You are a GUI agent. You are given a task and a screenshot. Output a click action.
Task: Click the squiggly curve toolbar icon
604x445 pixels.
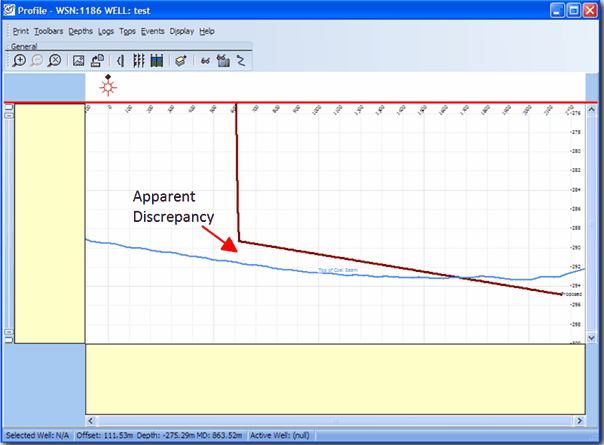[x=241, y=61]
